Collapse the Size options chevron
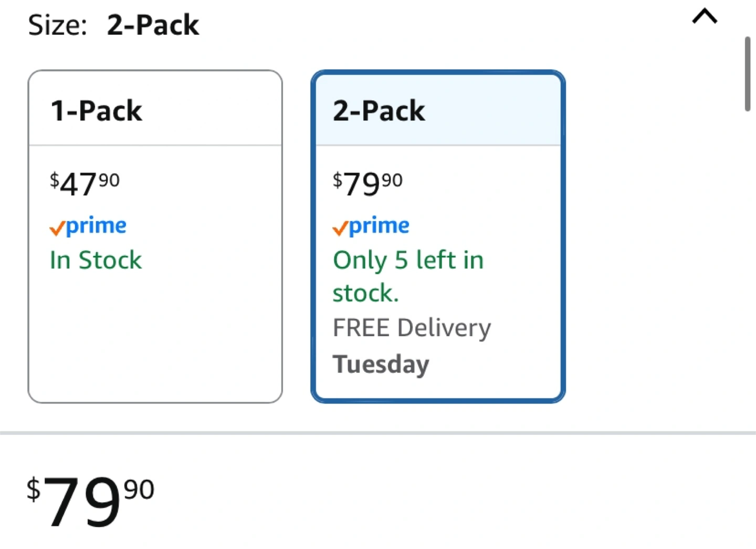Viewport: 756px width, 549px height. click(705, 17)
